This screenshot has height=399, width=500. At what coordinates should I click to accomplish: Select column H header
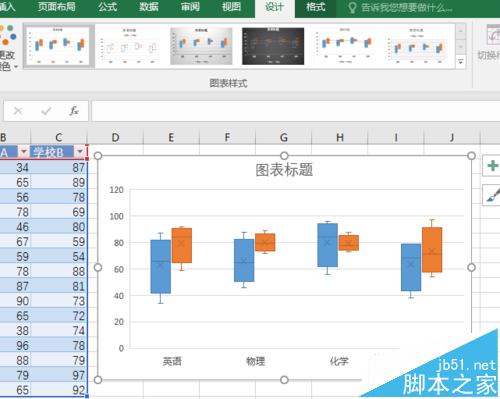tap(340, 137)
